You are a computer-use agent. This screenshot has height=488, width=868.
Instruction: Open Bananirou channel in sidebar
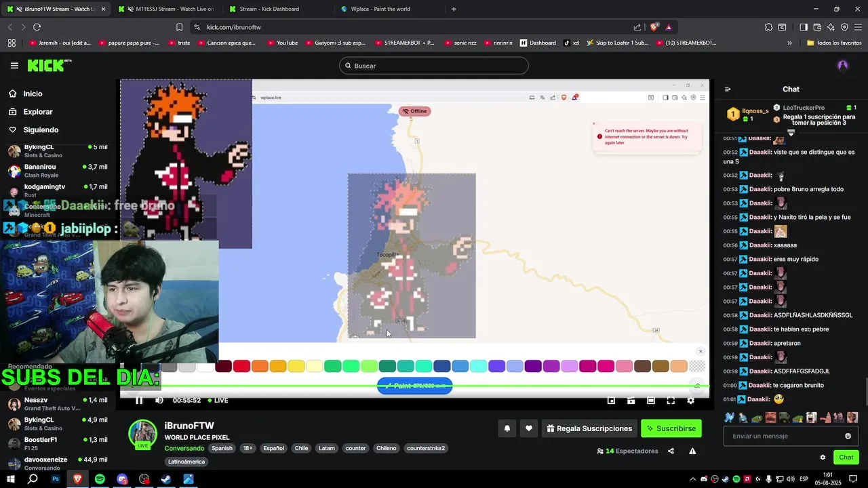pyautogui.click(x=58, y=170)
